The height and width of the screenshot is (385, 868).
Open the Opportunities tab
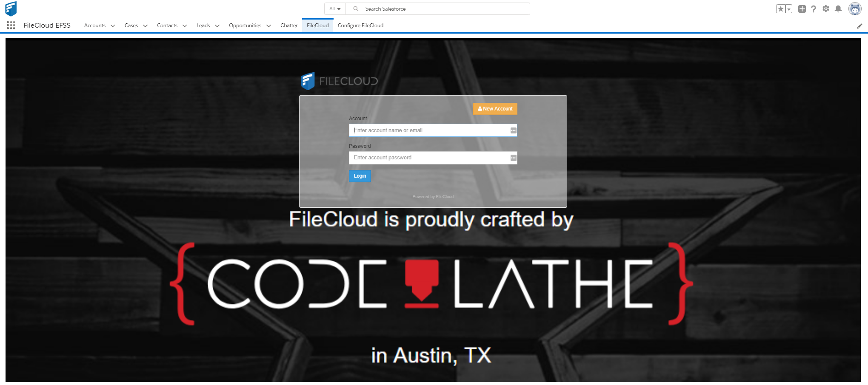[245, 25]
